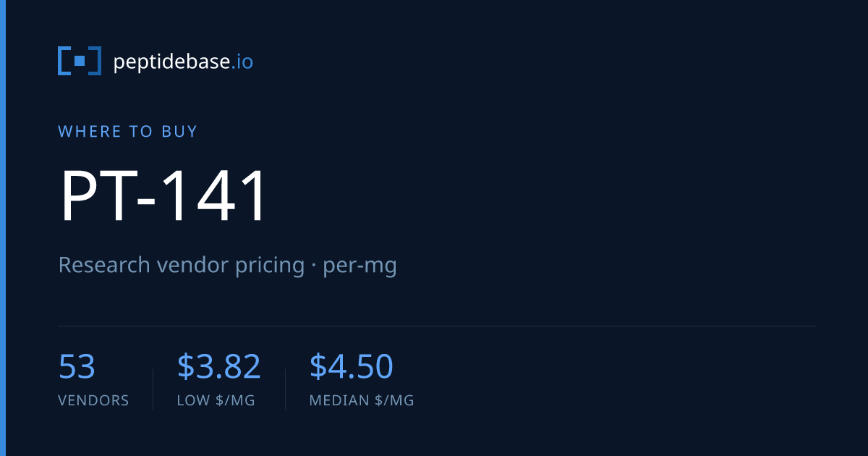This screenshot has width=868, height=456.
Task: Select the WHERE TO BUY label
Action: [x=128, y=131]
